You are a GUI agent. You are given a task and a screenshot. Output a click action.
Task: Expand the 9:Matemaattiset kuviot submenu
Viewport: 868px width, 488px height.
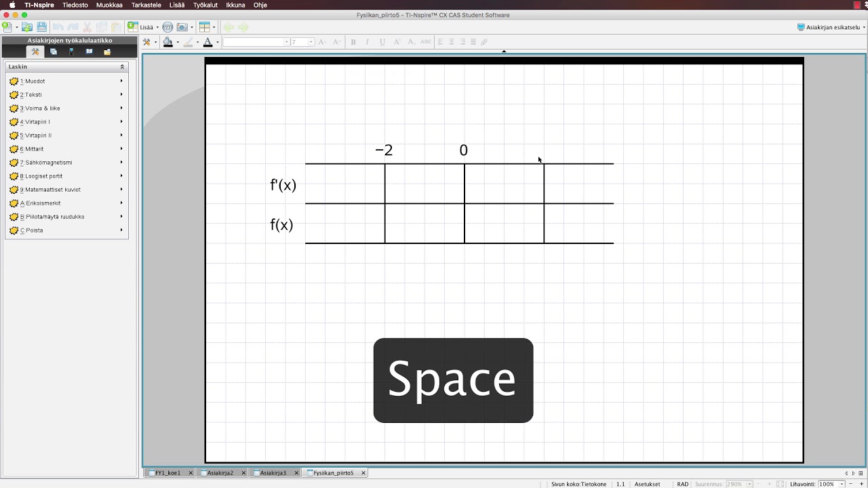pos(121,190)
